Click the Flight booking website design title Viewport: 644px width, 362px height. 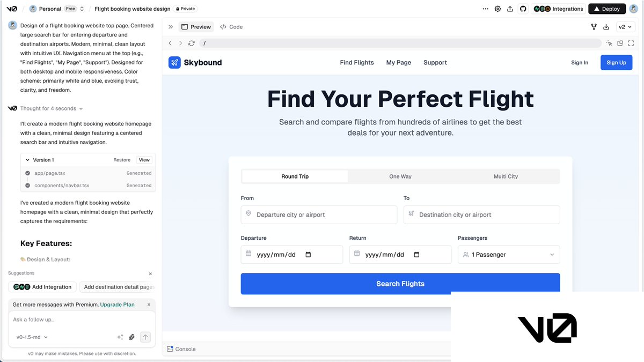[133, 9]
